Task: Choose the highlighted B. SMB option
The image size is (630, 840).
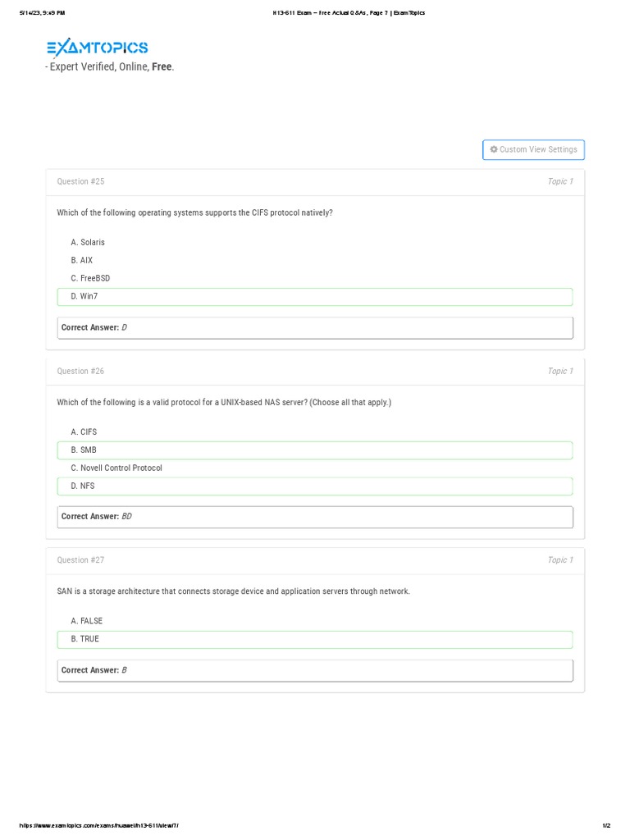Action: point(315,450)
